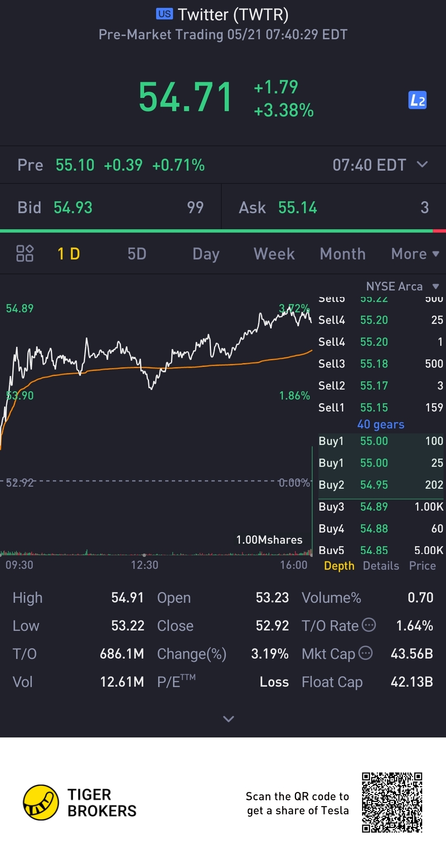
Task: Tap the Vol 12.61M value
Action: (122, 682)
